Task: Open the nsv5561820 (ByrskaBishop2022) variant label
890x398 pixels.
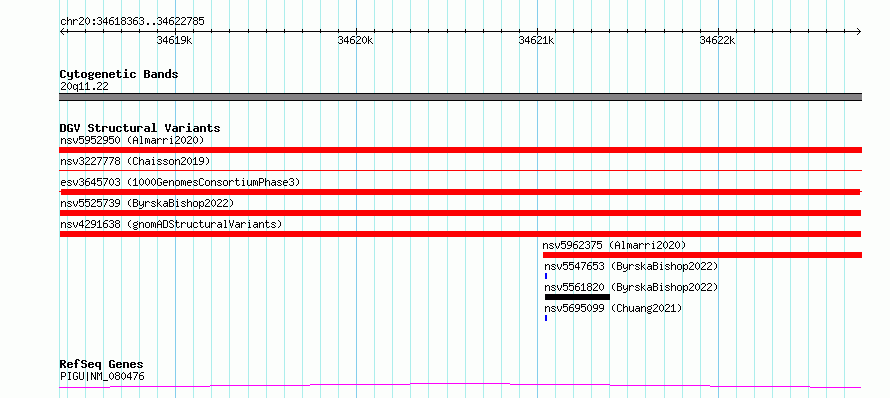Action: (631, 287)
